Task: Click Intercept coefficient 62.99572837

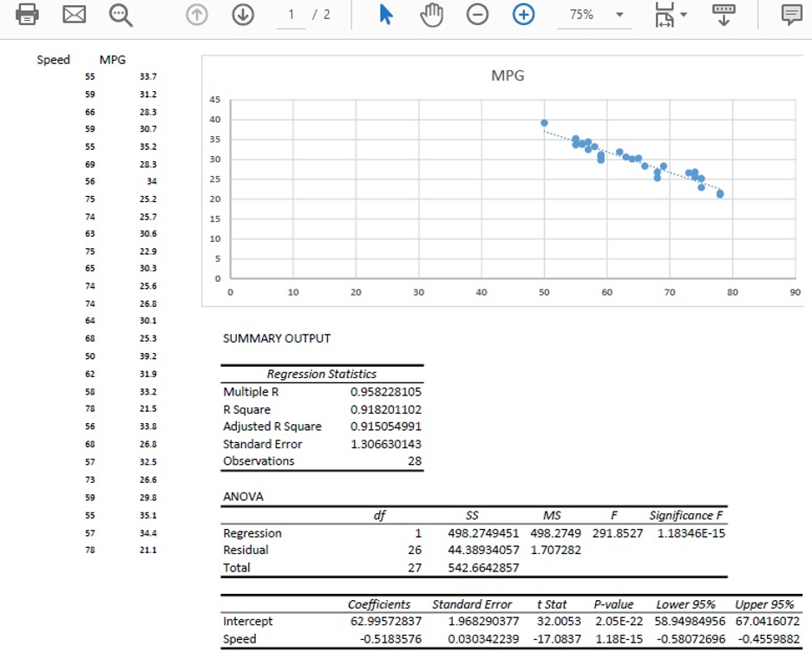Action: (x=386, y=621)
